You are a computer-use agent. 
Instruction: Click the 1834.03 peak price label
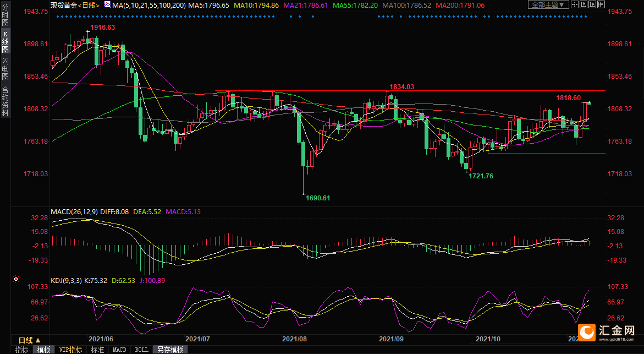(x=401, y=87)
